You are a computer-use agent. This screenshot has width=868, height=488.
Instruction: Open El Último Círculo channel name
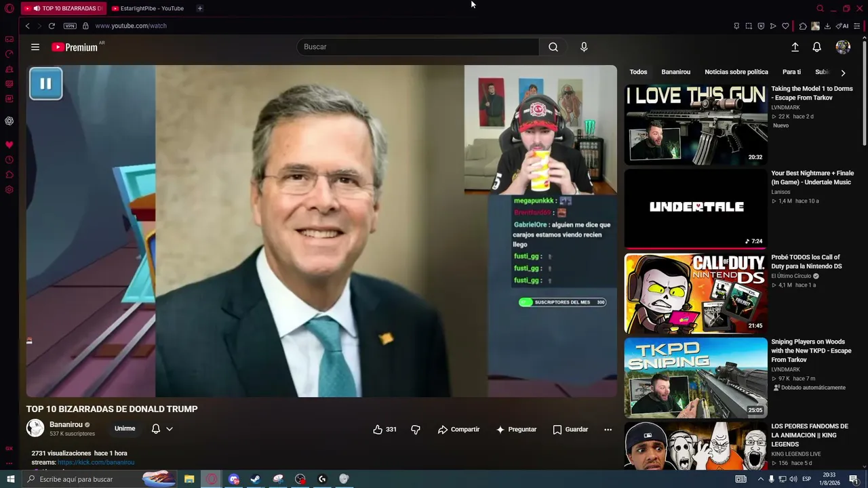(x=791, y=276)
